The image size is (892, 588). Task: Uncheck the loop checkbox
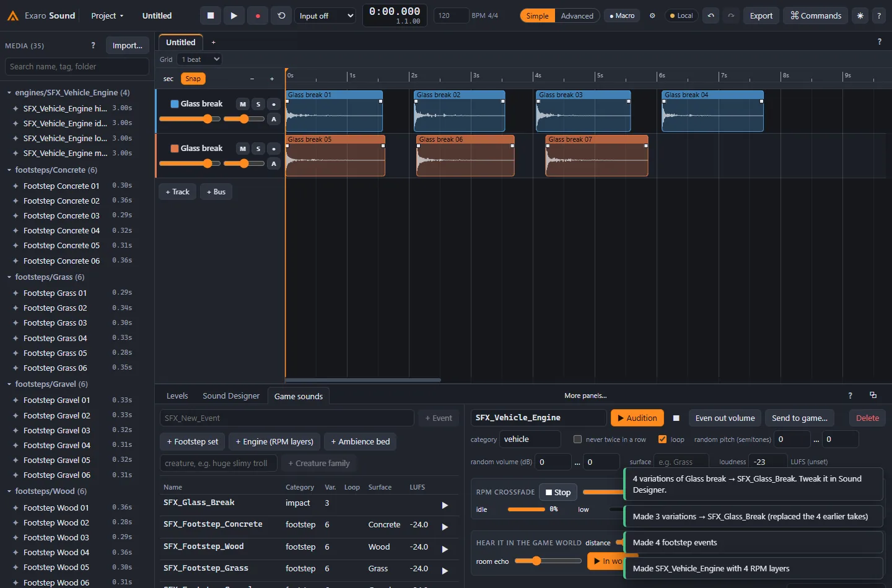pyautogui.click(x=662, y=439)
